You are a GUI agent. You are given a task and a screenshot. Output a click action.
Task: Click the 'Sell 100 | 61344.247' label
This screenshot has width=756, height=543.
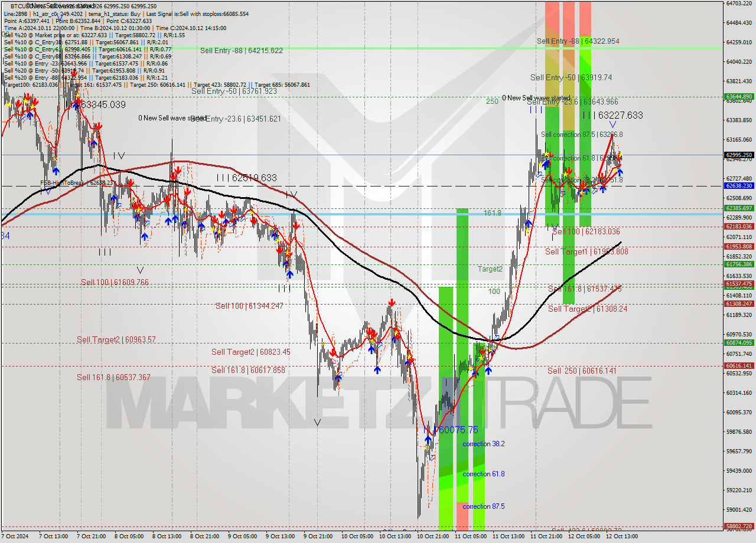click(x=249, y=306)
